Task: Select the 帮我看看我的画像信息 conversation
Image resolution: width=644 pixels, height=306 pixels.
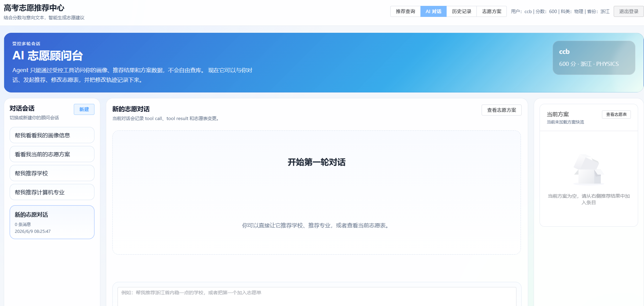Action: [52, 135]
